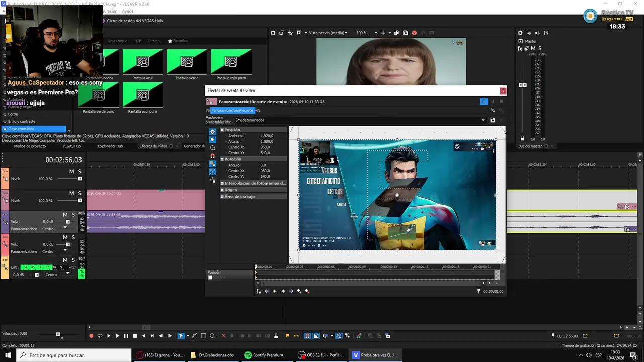Screen dimensions: 644x362
Task: Switch to Efectos de vídeo tab
Action: point(153,146)
